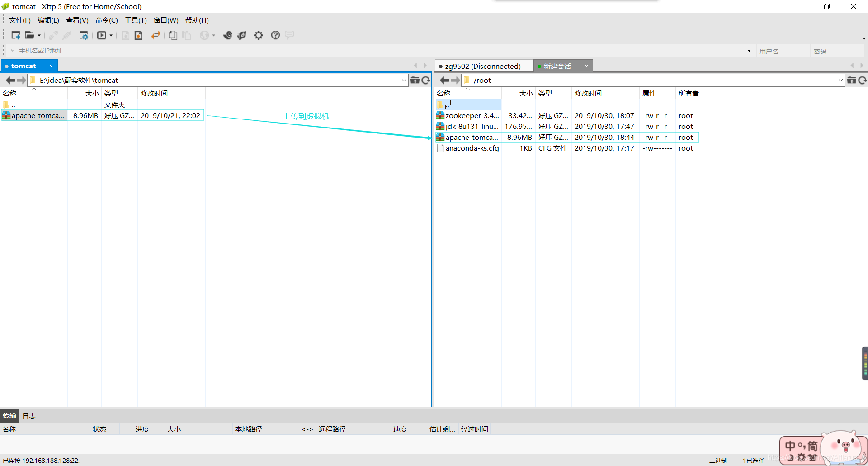Switch to the 日志 log tab
Viewport: 868px width, 466px height.
29,416
